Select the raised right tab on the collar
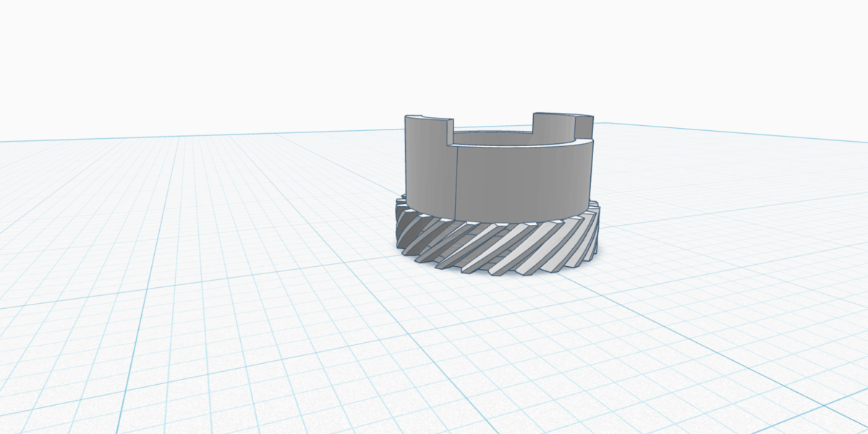This screenshot has width=868, height=434. (x=553, y=124)
